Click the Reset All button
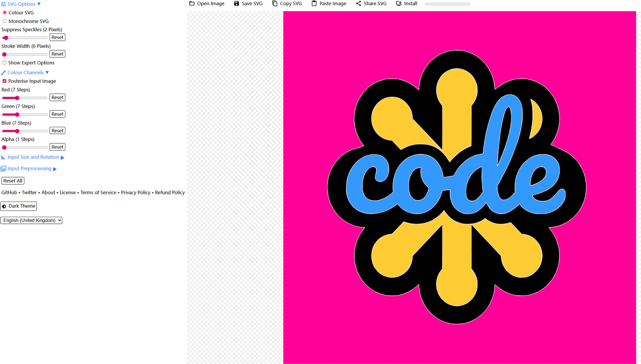 pos(13,181)
